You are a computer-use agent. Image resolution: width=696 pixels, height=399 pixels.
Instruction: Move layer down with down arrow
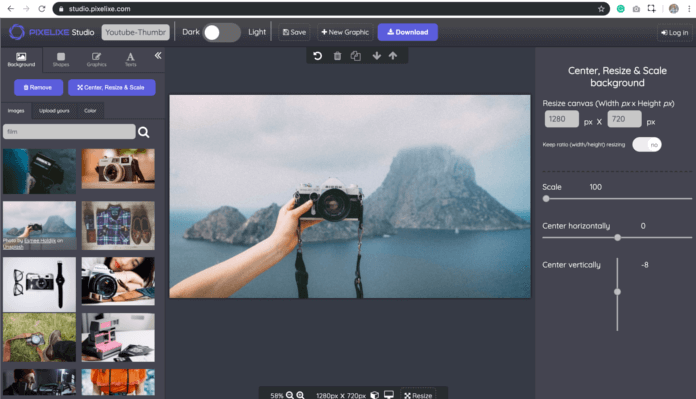coord(376,55)
